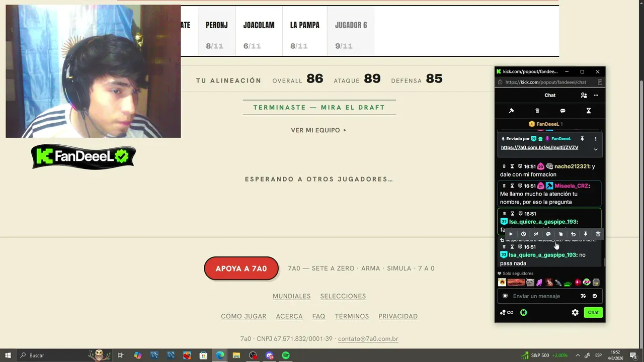Image resolution: width=644 pixels, height=362 pixels.
Task: Click 'TERMINASTE — MIRA EL DRAFT' button
Action: coord(319,108)
